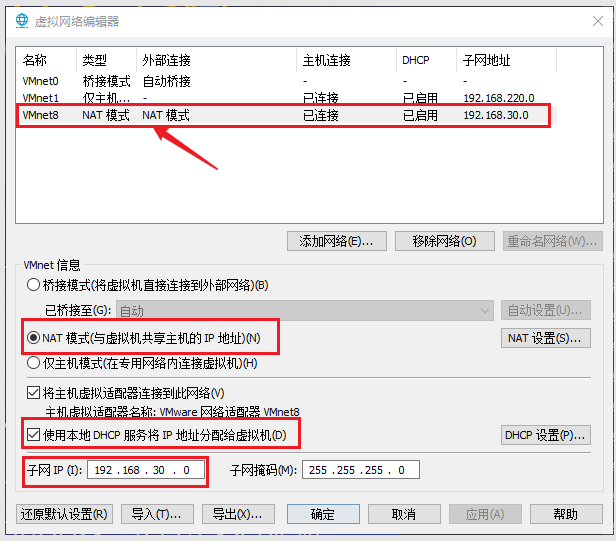The image size is (616, 541).
Task: Toggle 使用本地 DHCP 服务 checkbox
Action: pyautogui.click(x=33, y=435)
